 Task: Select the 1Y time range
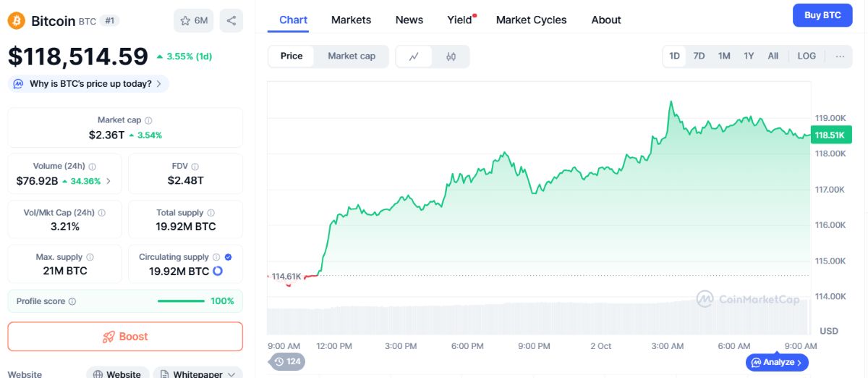pos(749,56)
